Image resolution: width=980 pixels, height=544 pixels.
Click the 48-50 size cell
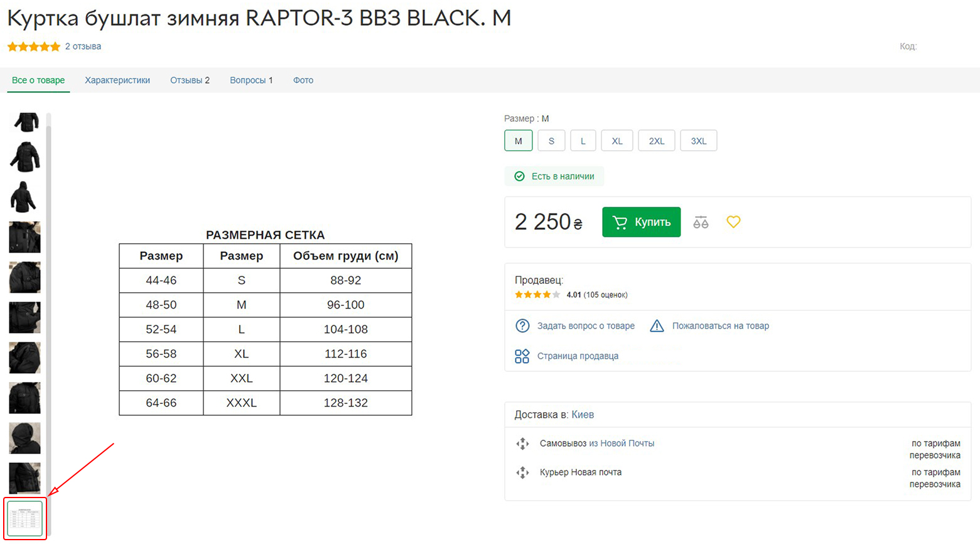click(x=161, y=305)
